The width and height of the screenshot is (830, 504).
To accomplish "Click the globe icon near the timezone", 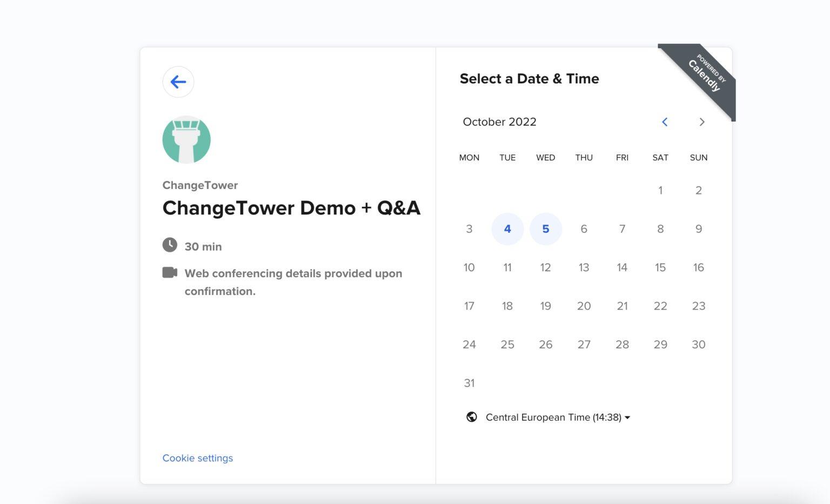I will (x=472, y=416).
